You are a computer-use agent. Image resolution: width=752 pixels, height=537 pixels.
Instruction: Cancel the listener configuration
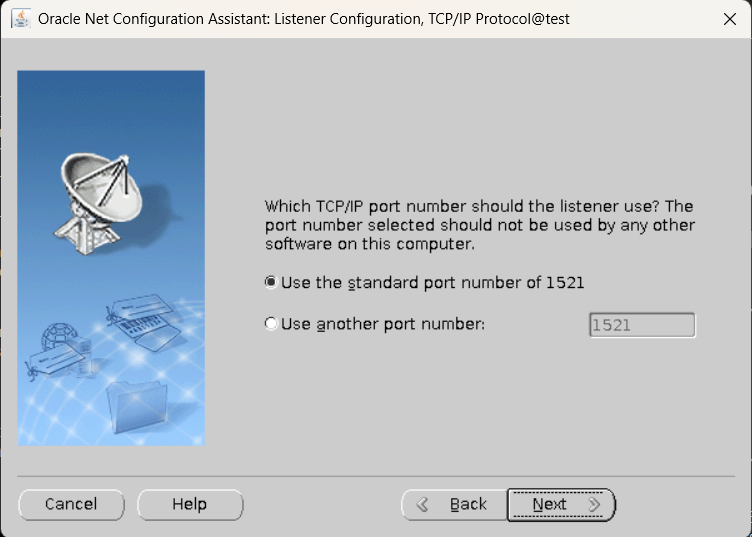coord(71,504)
